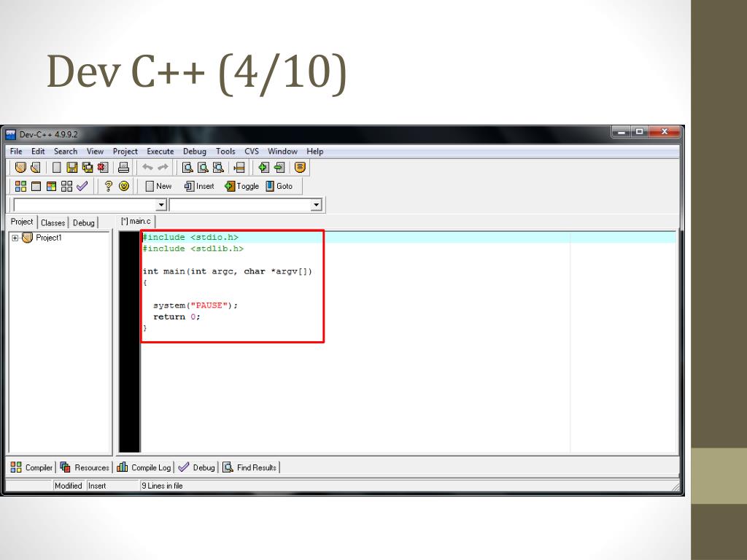
Task: Click the Compile four-colored-squares icon
Action: click(x=20, y=186)
